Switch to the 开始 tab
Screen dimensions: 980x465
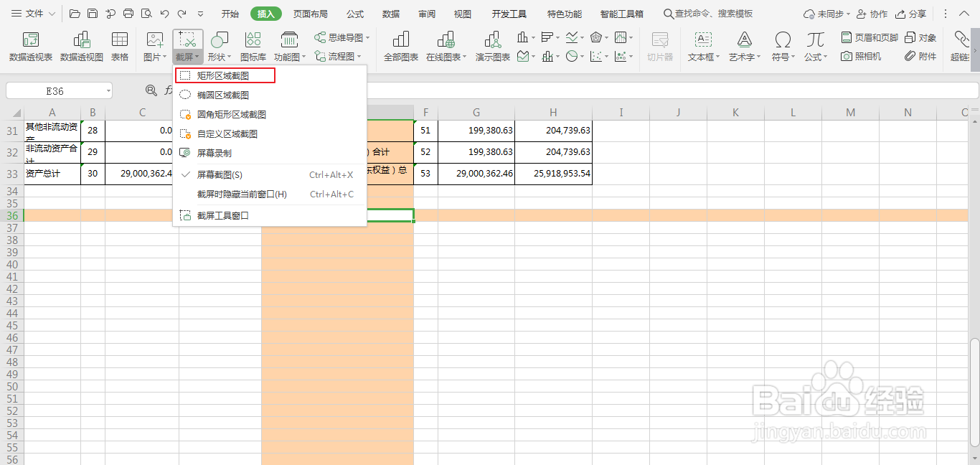pos(230,14)
